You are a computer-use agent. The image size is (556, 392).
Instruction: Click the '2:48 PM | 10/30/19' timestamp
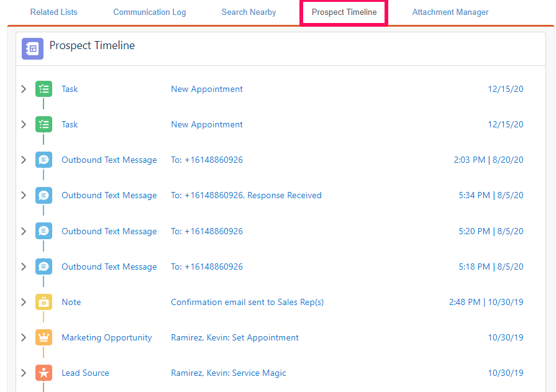(486, 303)
